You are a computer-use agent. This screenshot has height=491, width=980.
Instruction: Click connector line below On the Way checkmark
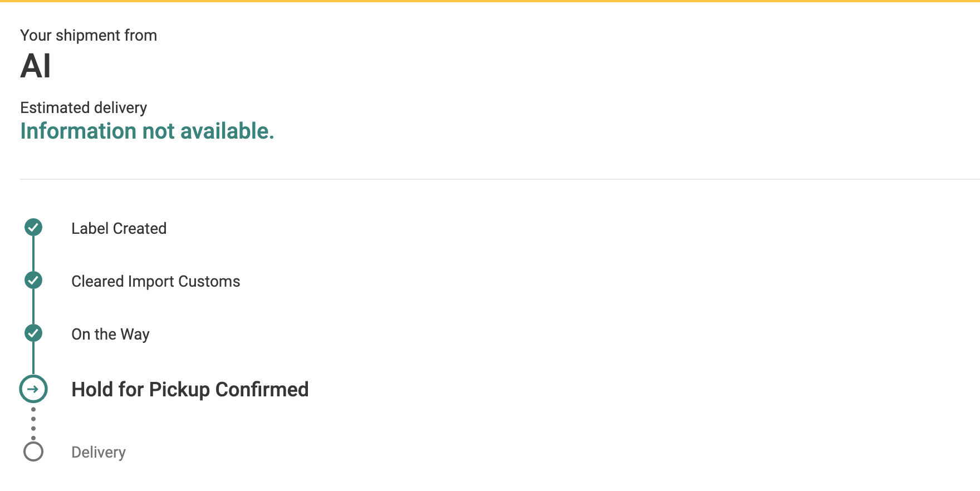click(x=33, y=358)
